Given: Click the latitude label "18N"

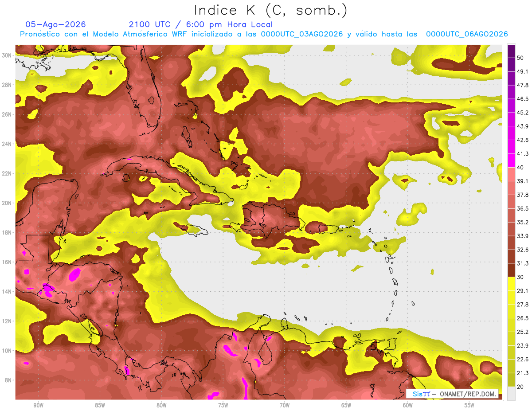Looking at the screenshot, I should (7, 232).
